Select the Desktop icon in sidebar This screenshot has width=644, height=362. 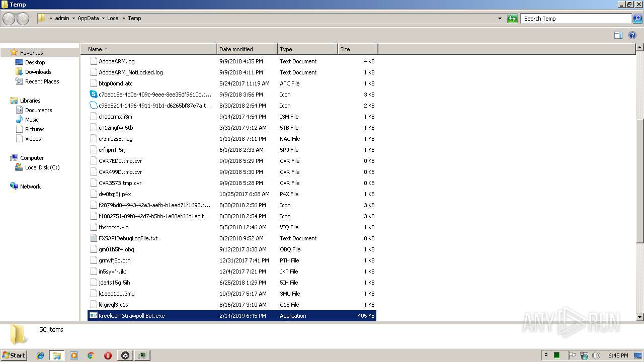[x=19, y=62]
